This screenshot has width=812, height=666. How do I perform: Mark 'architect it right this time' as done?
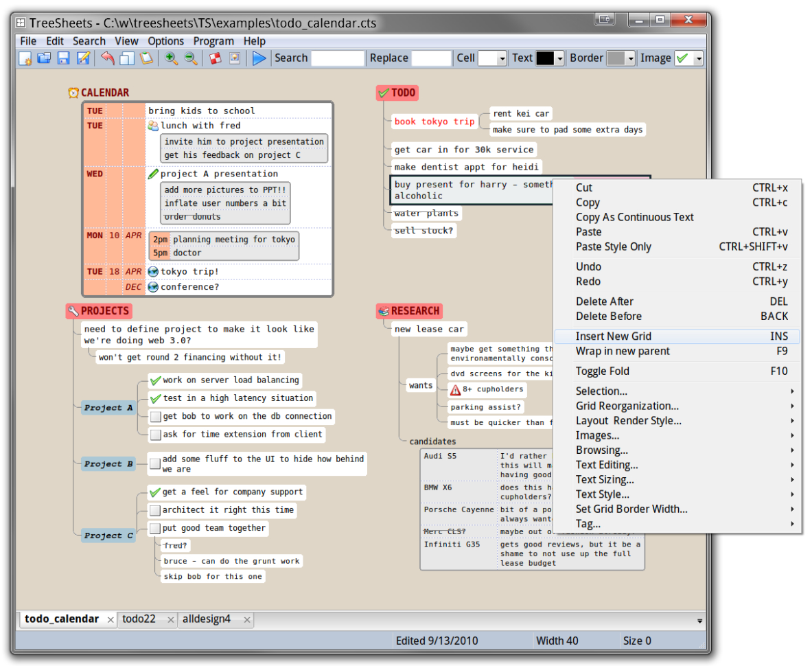coord(154,510)
